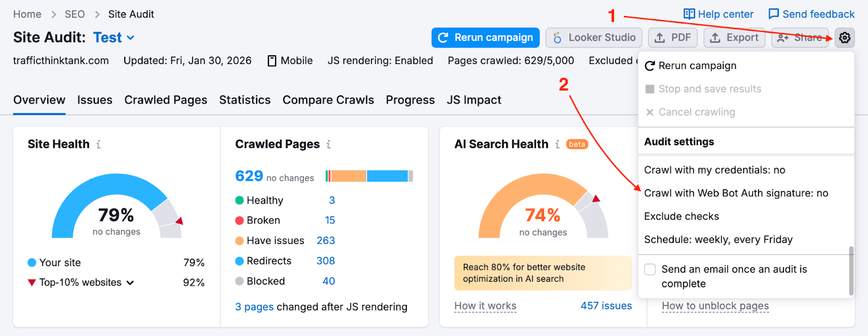This screenshot has height=336, width=868.
Task: Click the settings menu scrollbar
Action: tap(851, 270)
